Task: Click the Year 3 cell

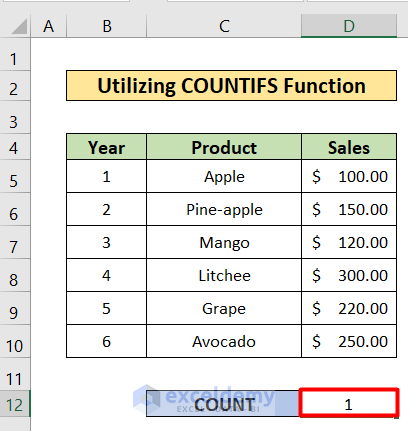Action: tap(107, 242)
